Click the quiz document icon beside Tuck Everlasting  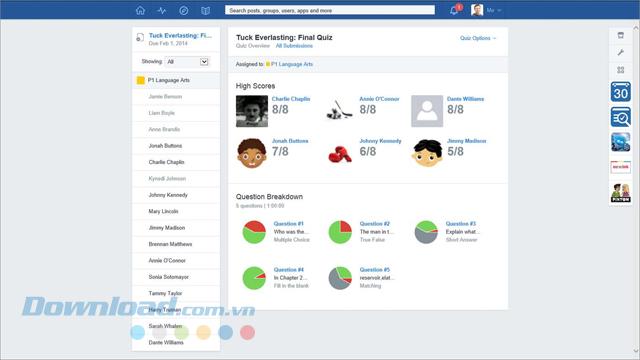[x=140, y=38]
